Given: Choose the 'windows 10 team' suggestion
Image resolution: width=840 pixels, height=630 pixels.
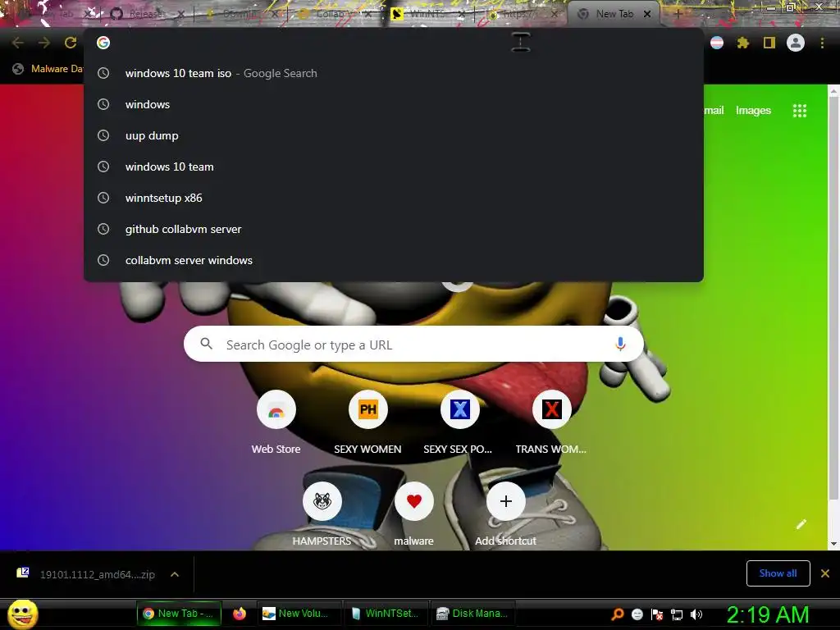Looking at the screenshot, I should (394, 167).
